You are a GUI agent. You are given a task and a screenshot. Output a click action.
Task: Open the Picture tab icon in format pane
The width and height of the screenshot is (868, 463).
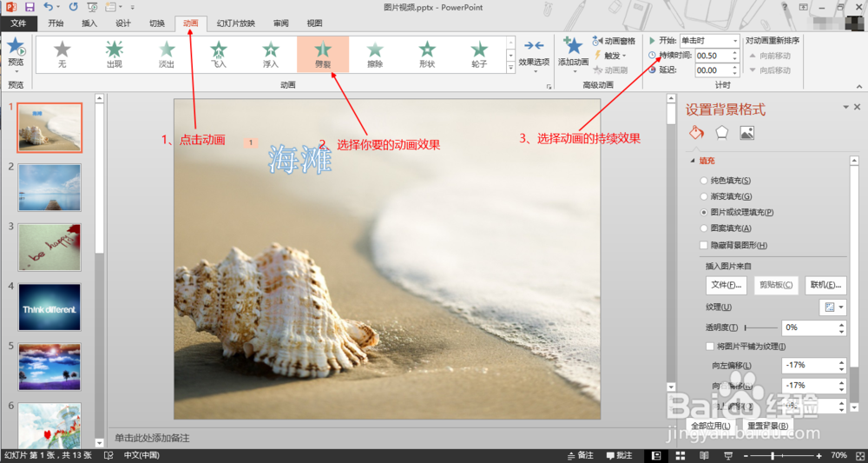coord(747,133)
